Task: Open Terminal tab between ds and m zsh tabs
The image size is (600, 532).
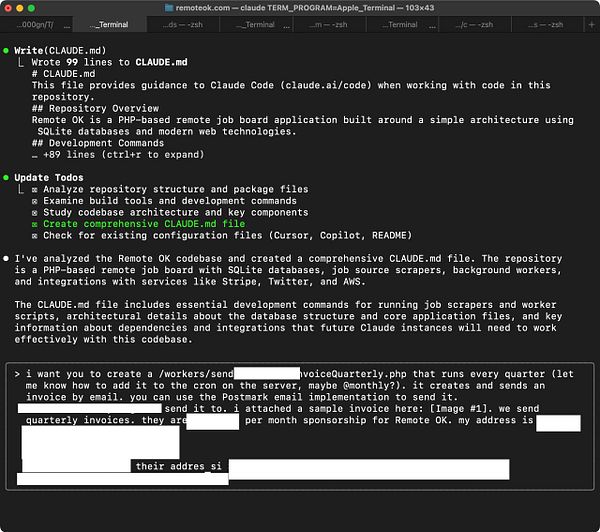Action: tap(255, 25)
